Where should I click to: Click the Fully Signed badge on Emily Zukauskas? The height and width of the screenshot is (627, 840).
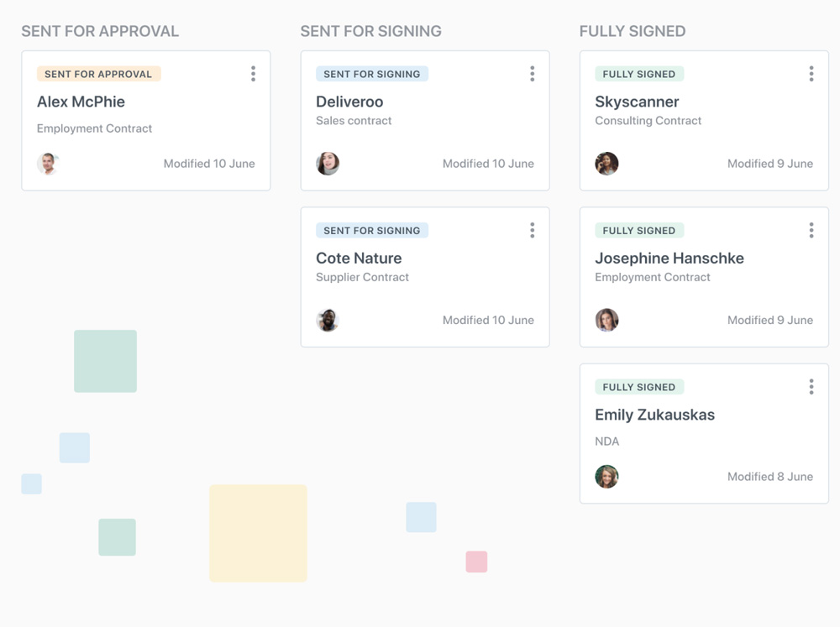pyautogui.click(x=639, y=387)
